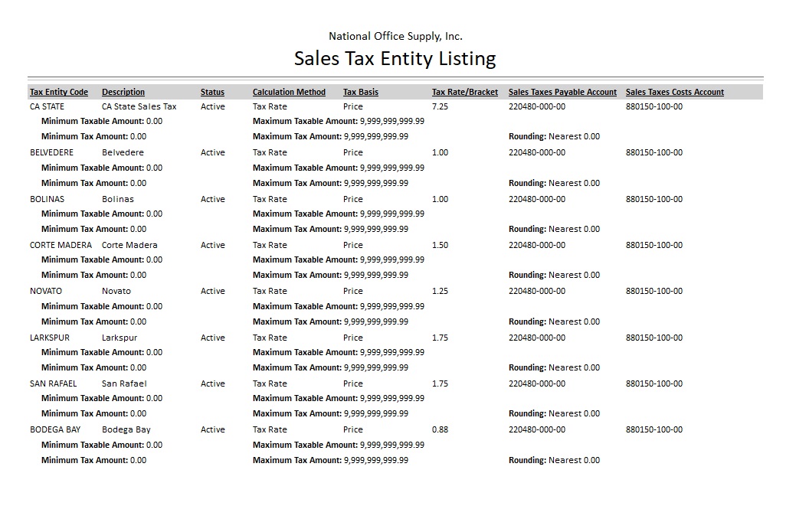Click the BOLINAS tax entity code

click(47, 199)
